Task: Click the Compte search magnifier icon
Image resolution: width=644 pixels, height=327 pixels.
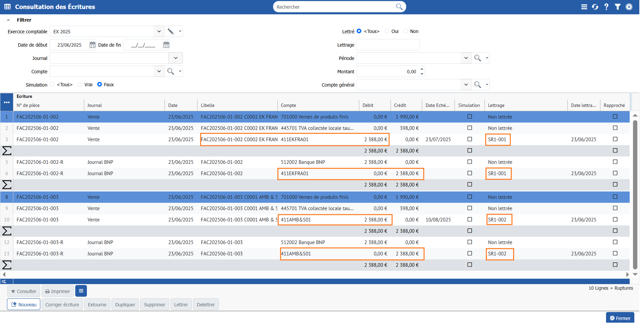Action: 170,71
